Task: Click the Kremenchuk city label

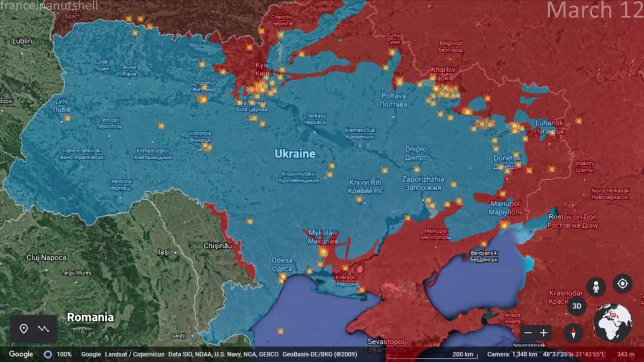Action: point(360,133)
